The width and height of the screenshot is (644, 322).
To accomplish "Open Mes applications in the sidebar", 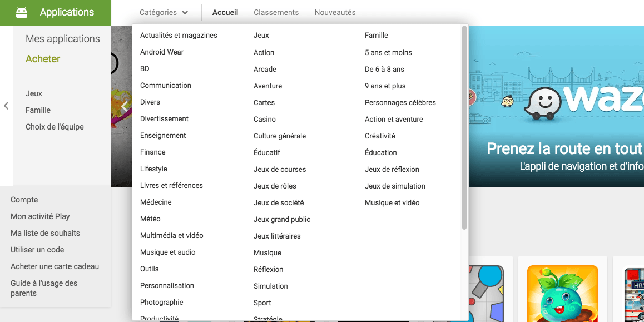I will coord(63,38).
